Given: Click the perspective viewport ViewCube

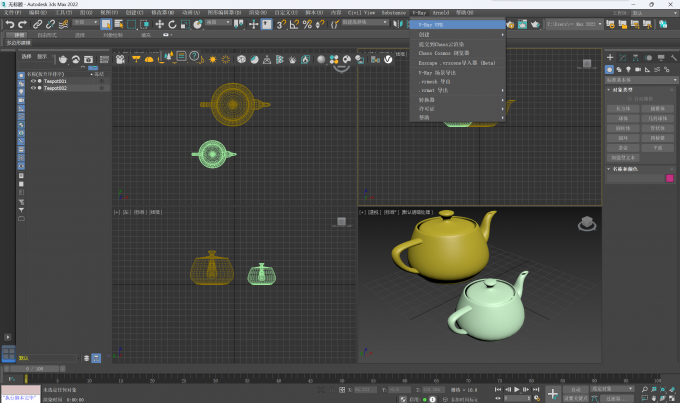Looking at the screenshot, I should (587, 224).
